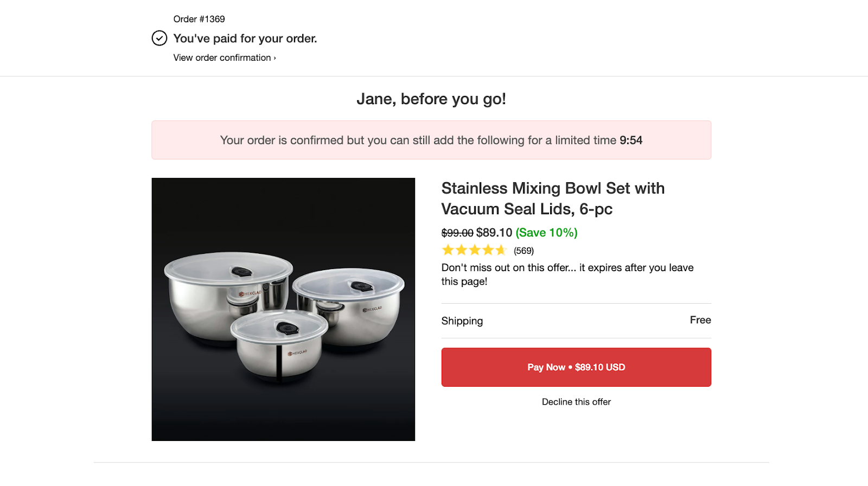Image resolution: width=868 pixels, height=486 pixels.
Task: Click the crossed-out $99.00 price
Action: tap(457, 233)
